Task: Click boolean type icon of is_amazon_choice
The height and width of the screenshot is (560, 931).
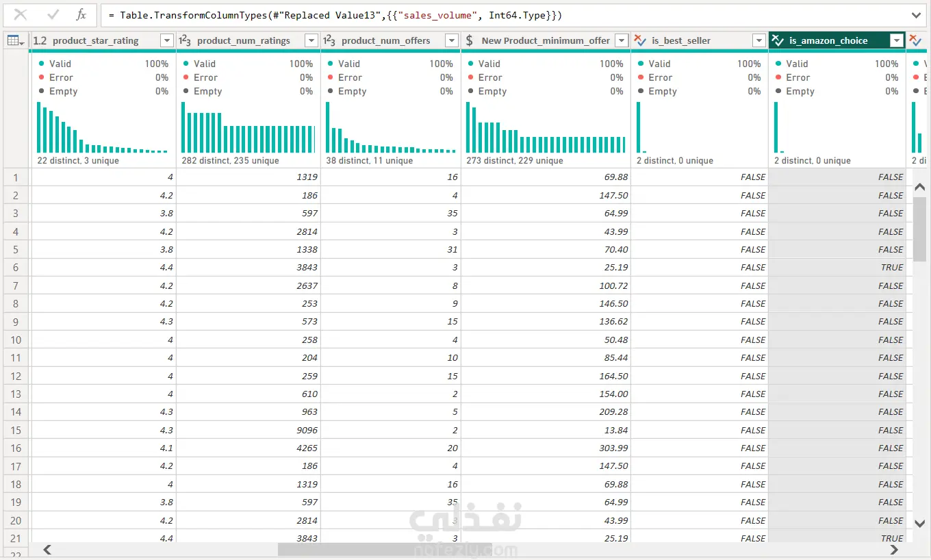Action: point(778,41)
